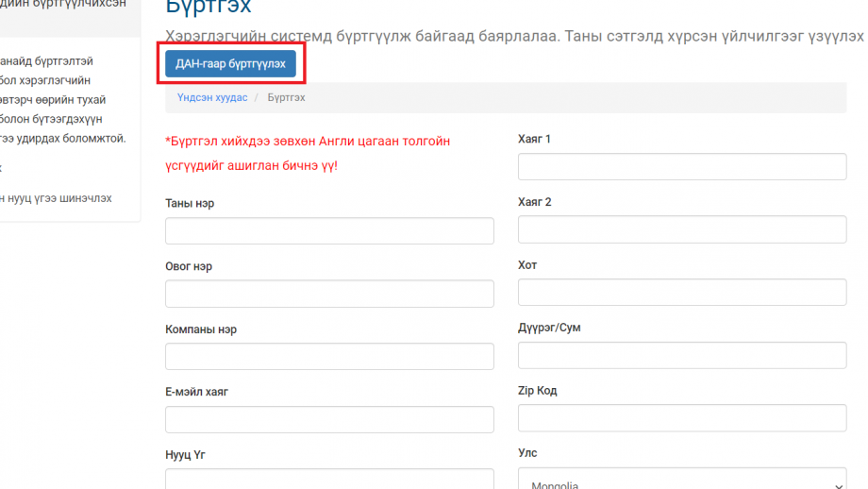The width and height of the screenshot is (868, 489).
Task: Focus the Нууц Үг password field
Action: click(x=329, y=479)
